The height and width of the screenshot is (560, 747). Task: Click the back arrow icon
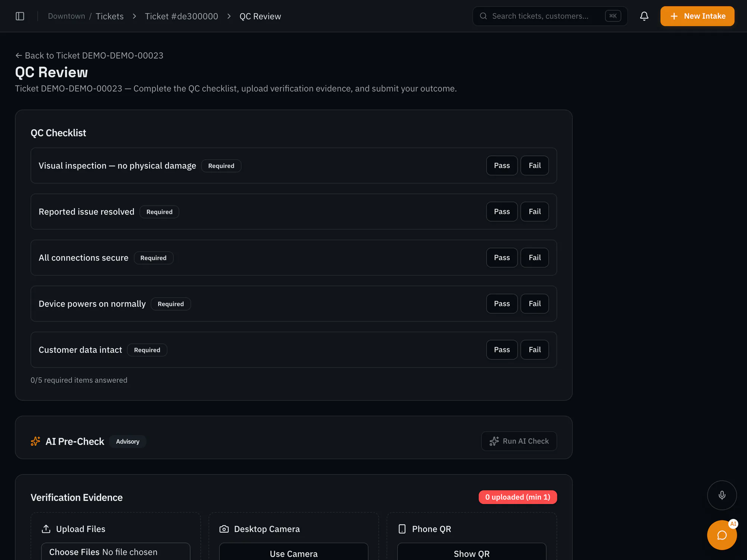[x=19, y=55]
